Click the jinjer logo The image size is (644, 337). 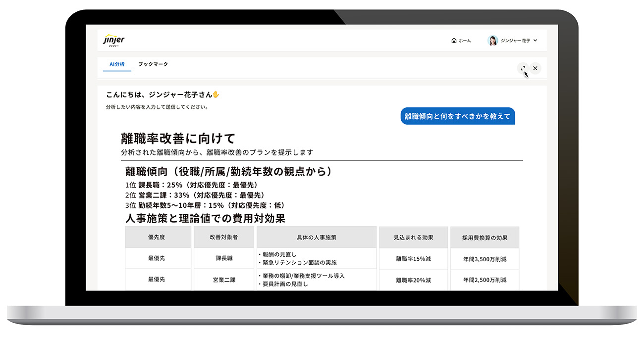tap(113, 40)
